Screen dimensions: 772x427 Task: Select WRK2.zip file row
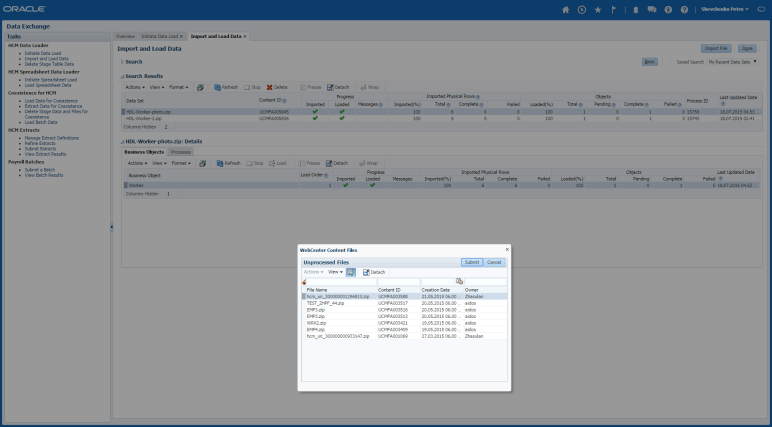pyautogui.click(x=404, y=323)
